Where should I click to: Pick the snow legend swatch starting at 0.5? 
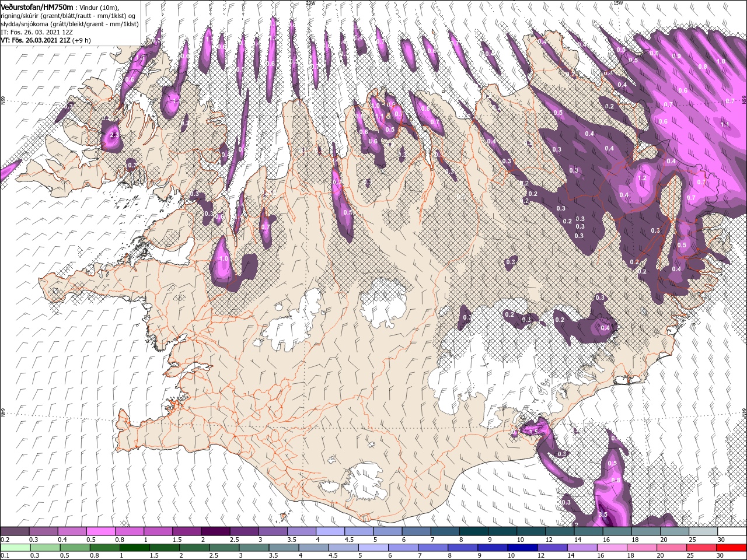(100, 531)
